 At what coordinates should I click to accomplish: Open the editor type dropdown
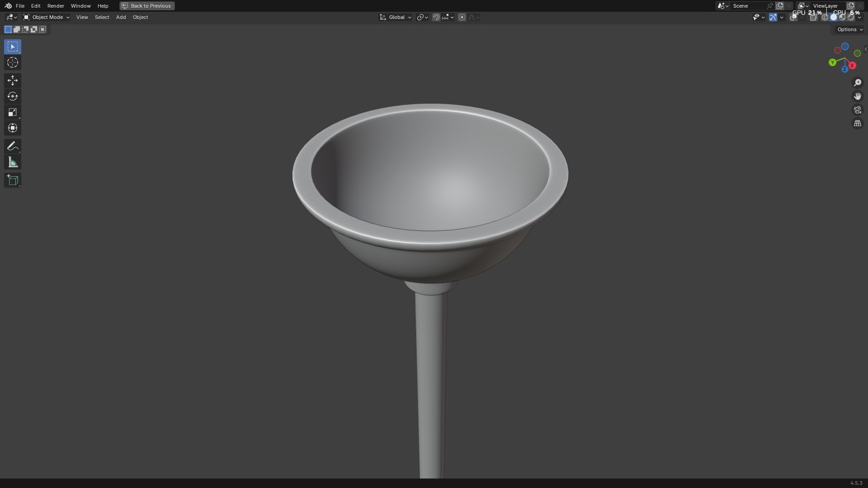(11, 17)
